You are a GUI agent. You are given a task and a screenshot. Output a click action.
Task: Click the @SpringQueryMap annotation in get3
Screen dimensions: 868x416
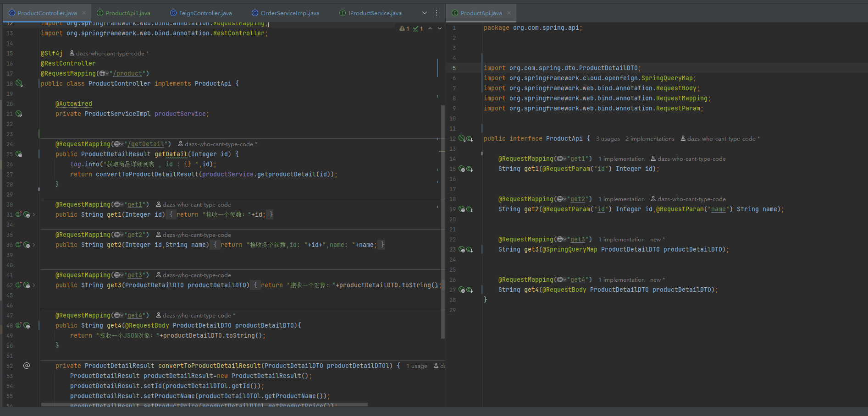(x=570, y=249)
